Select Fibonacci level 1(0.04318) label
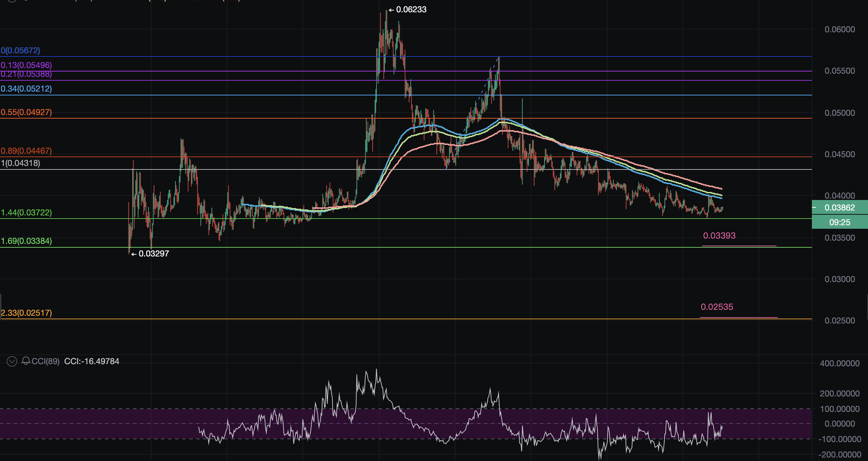Viewport: 868px width, 461px height. pyautogui.click(x=20, y=163)
